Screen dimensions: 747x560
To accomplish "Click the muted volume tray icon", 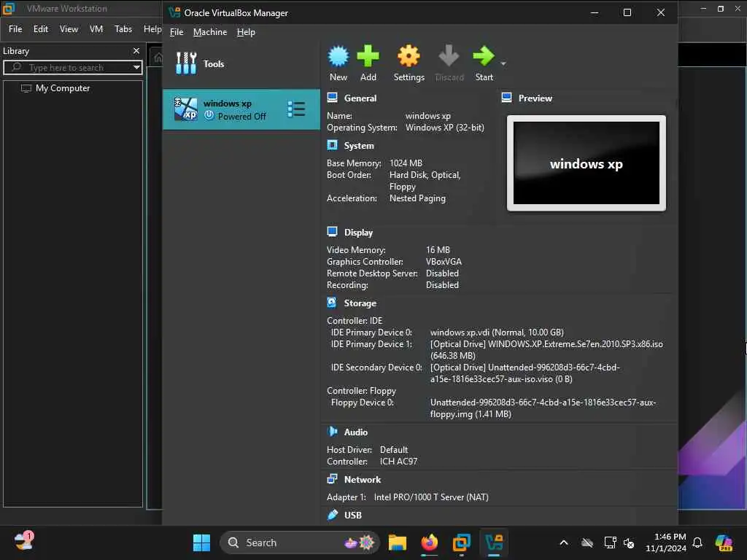I will point(629,542).
